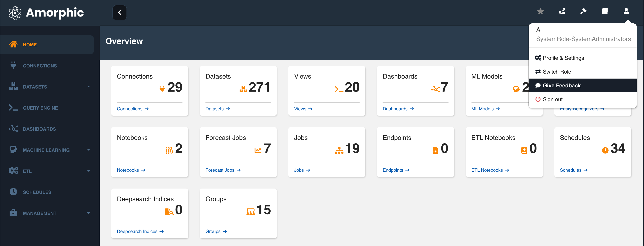Screen dimensions: 644x246
Task: Open the documentation book icon
Action: [605, 11]
